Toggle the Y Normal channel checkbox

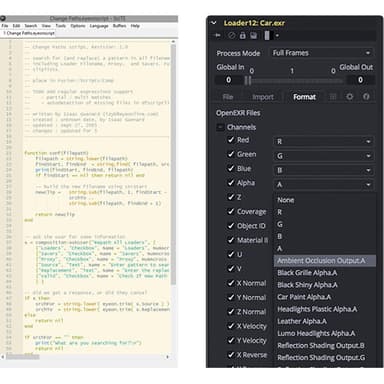(230, 297)
